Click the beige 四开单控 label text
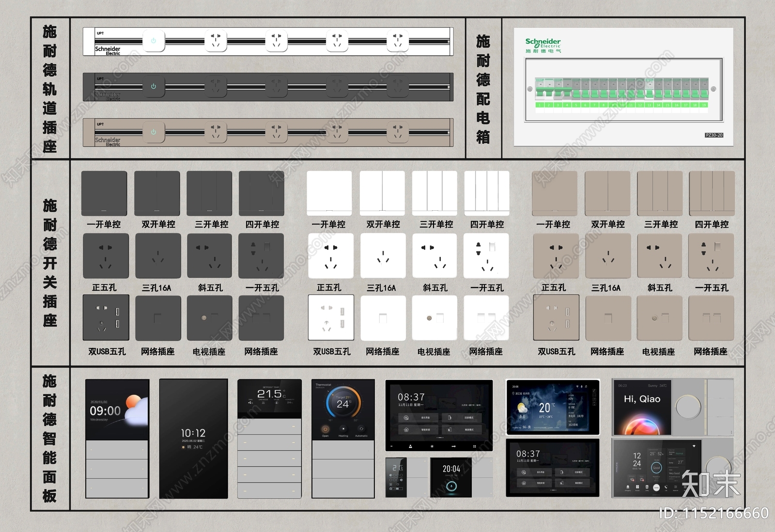This screenshot has height=532, width=775. coord(712,224)
